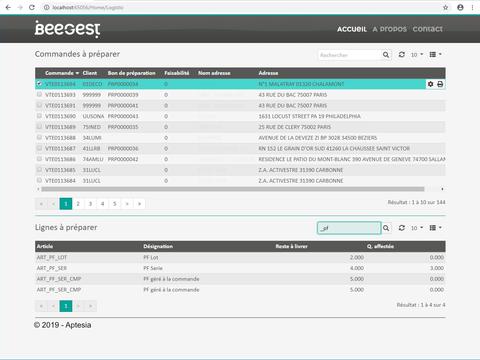480x360 pixels.
Task: Click the right arrow of Commandes horizontal scrollbar
Action: (x=442, y=189)
